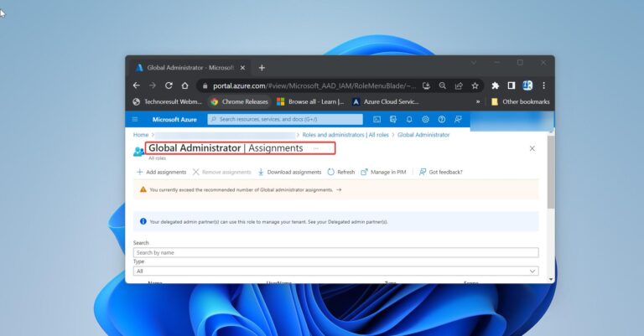Viewport: 644px width, 336px height.
Task: Open Directories and subscriptions filter icon
Action: pyautogui.click(x=393, y=119)
